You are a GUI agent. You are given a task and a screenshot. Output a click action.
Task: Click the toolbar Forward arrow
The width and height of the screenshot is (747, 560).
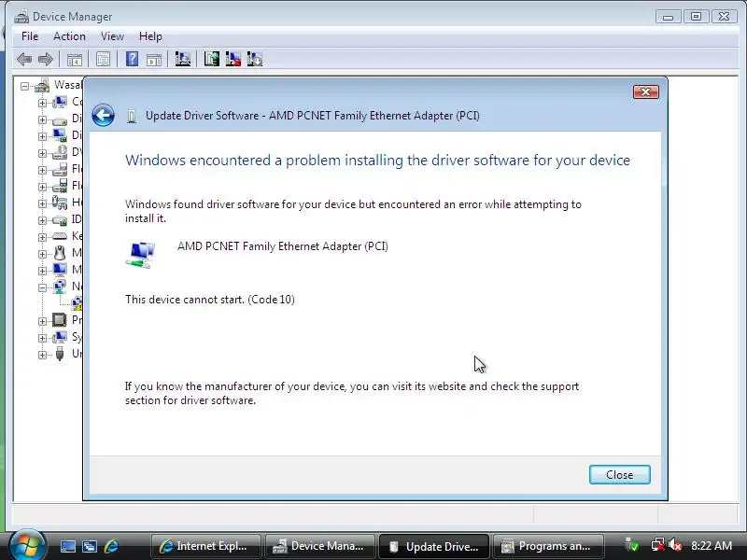(x=45, y=59)
